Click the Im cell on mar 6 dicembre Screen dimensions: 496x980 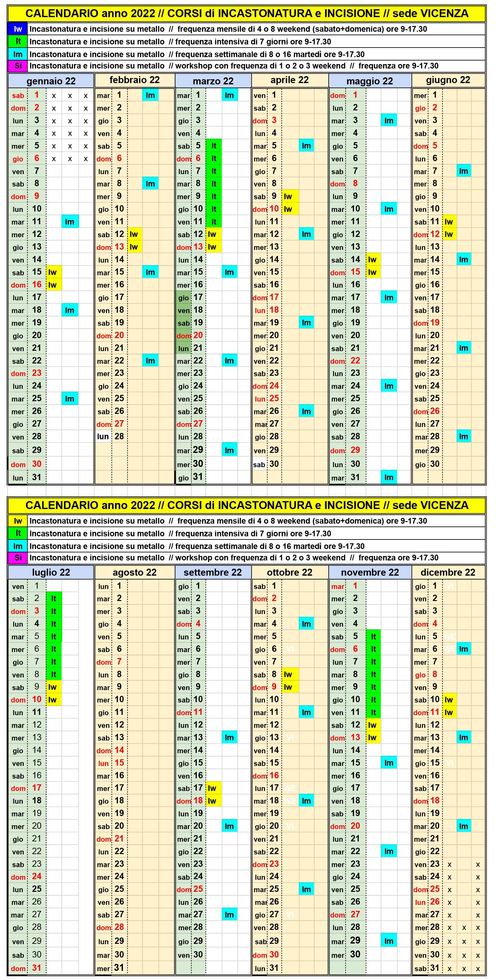click(464, 649)
